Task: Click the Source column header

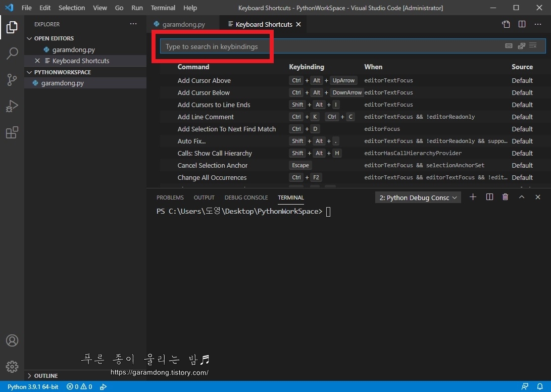Action: [x=522, y=67]
